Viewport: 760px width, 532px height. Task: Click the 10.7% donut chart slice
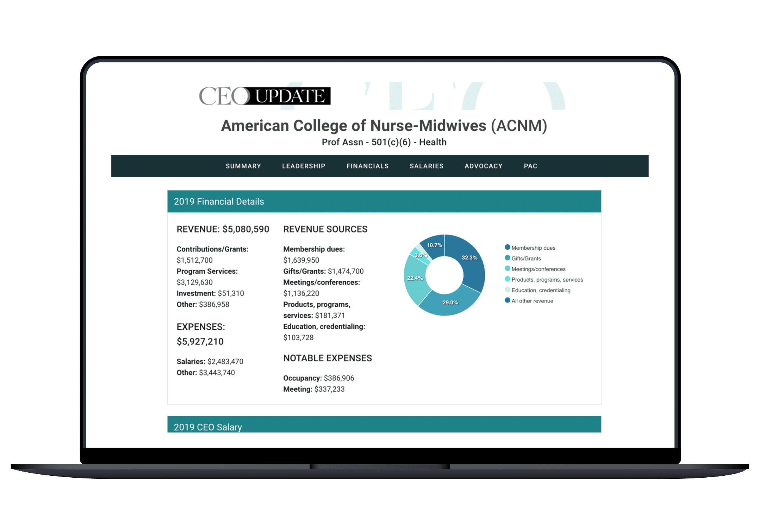(434, 245)
